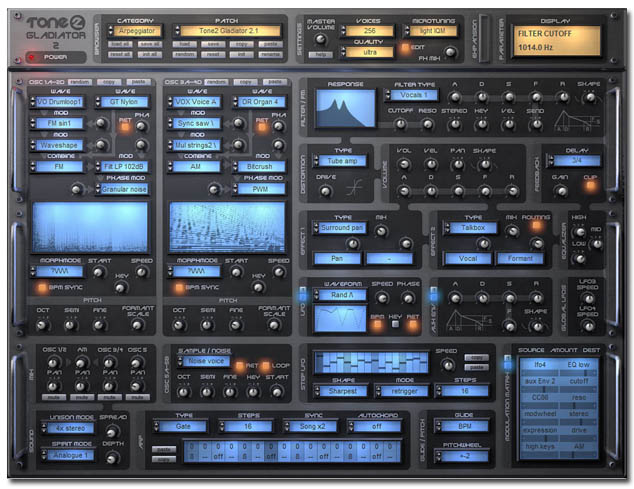Image resolution: width=634 pixels, height=489 pixels.
Task: Toggle the LFO KEY switch
Action: [395, 324]
